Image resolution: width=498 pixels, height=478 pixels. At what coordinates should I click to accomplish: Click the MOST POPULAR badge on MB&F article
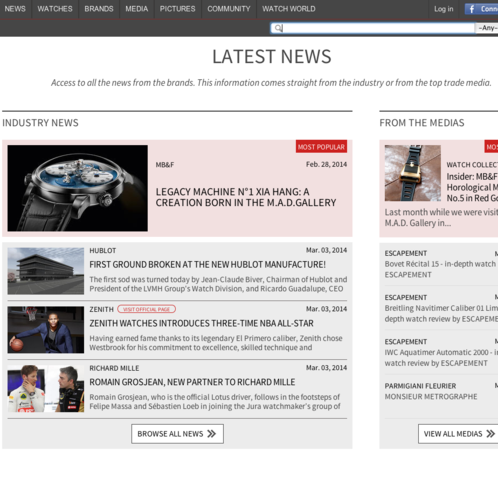321,147
